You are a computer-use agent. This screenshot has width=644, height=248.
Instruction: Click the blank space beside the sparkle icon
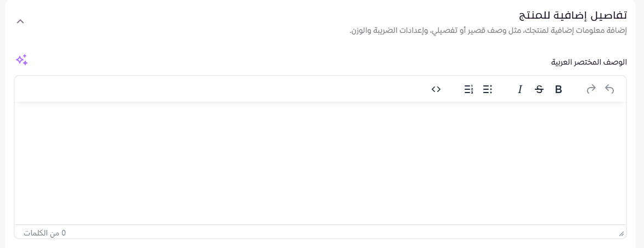[274, 61]
